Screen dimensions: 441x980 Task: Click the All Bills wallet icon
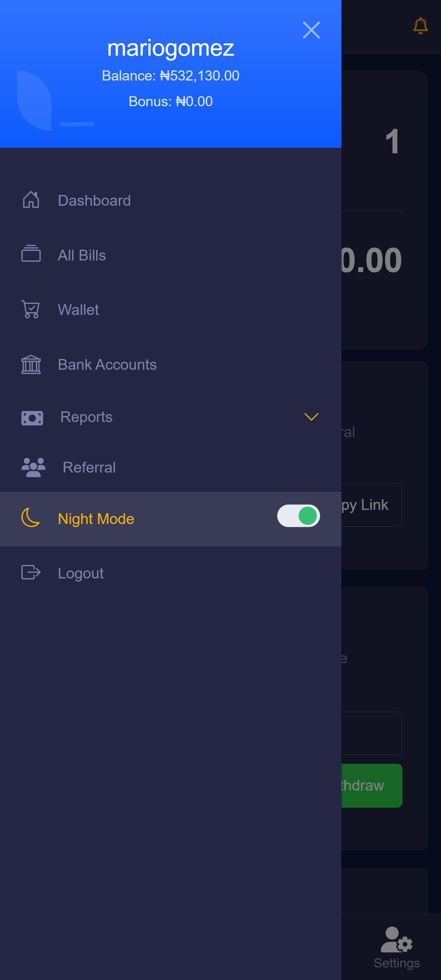(31, 254)
